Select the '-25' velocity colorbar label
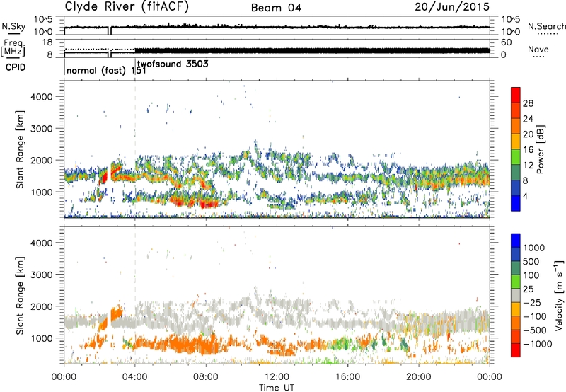 (532, 303)
